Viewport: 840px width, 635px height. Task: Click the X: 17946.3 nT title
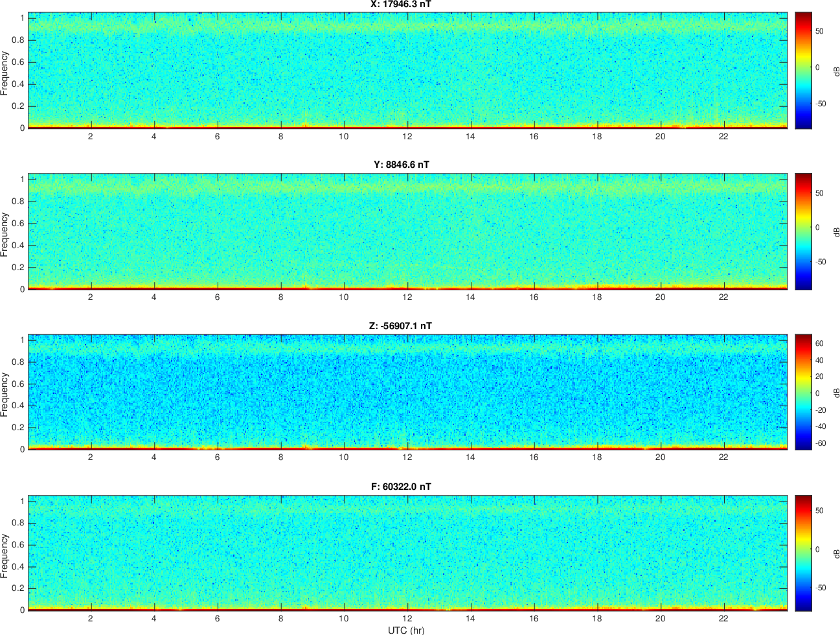point(401,4)
